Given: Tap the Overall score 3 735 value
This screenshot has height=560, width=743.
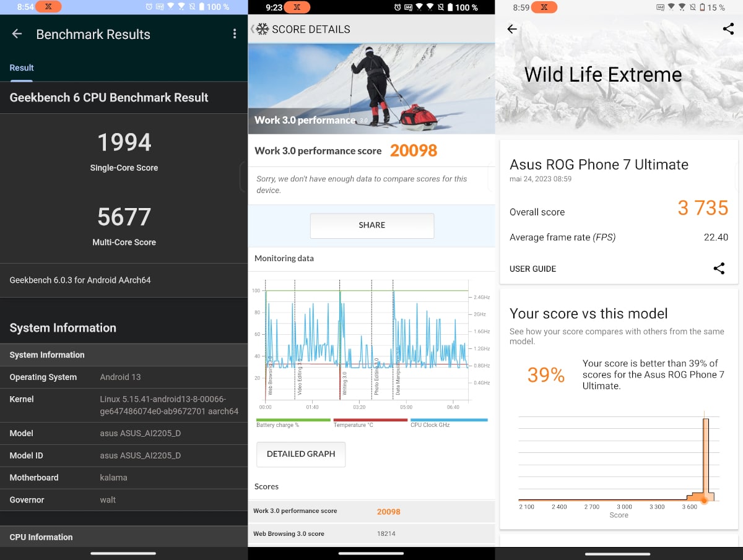Looking at the screenshot, I should (703, 208).
